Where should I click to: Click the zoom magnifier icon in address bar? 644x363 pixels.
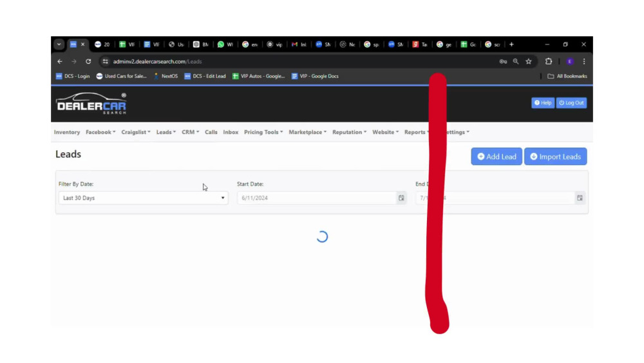click(x=516, y=62)
